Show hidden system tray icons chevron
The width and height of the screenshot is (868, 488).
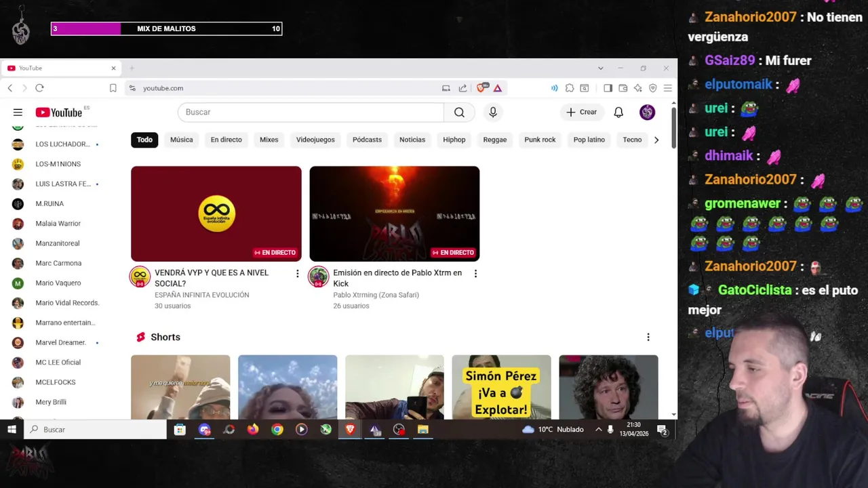598,430
